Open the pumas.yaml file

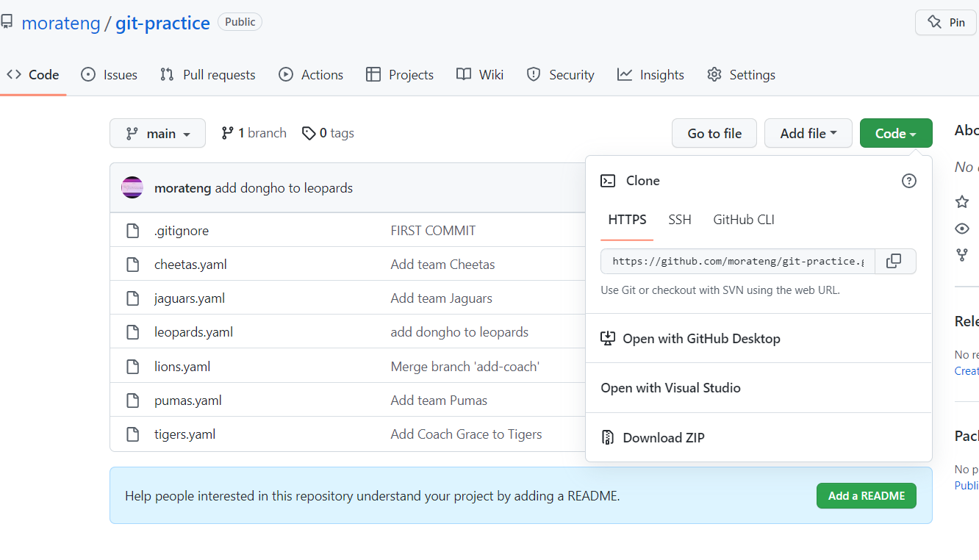point(188,401)
